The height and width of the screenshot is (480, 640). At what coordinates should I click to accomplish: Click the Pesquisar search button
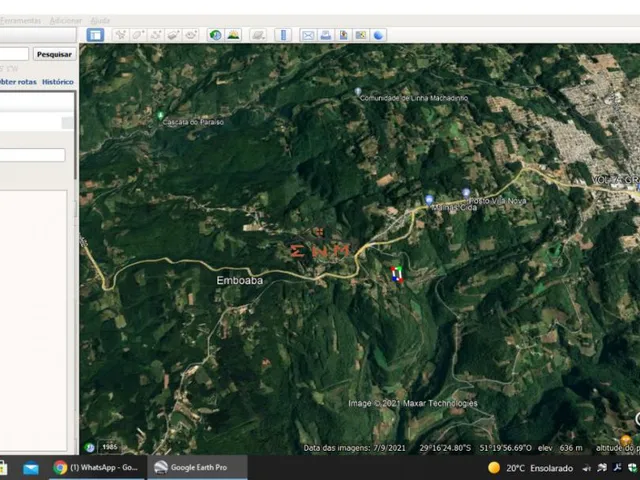[x=54, y=54]
